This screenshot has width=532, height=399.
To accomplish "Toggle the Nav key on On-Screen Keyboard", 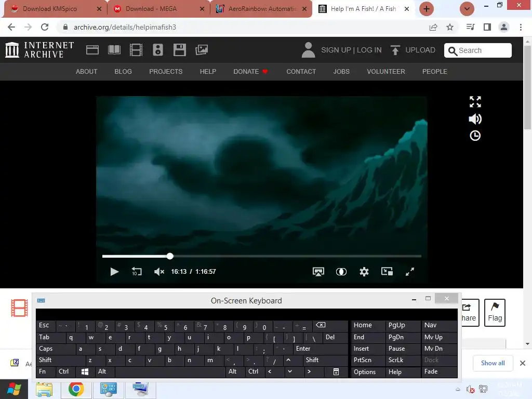I will (x=439, y=325).
